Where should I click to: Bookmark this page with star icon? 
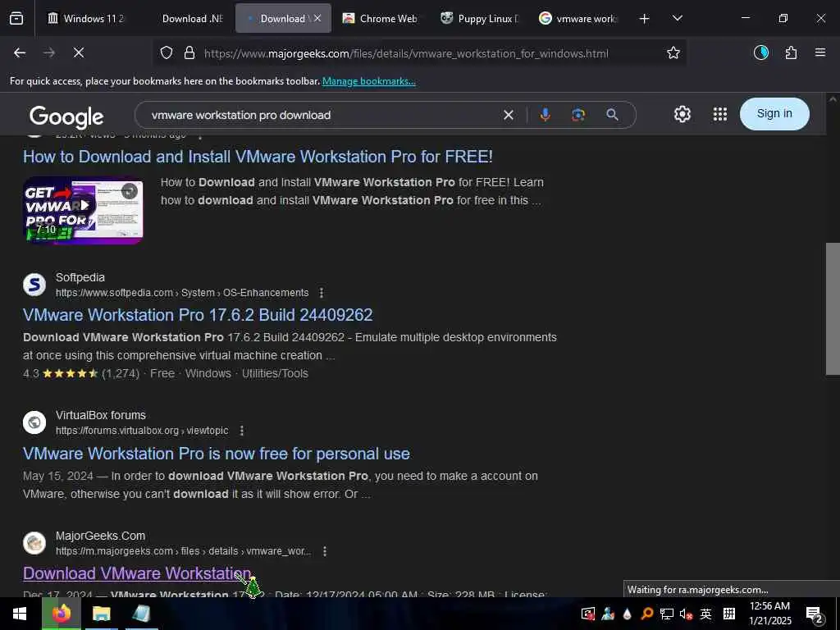click(673, 52)
